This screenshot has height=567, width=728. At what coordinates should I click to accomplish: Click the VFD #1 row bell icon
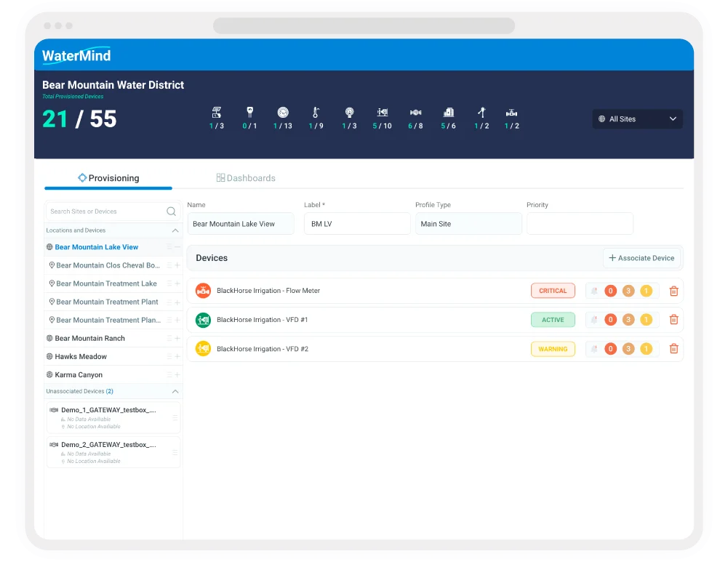point(594,320)
